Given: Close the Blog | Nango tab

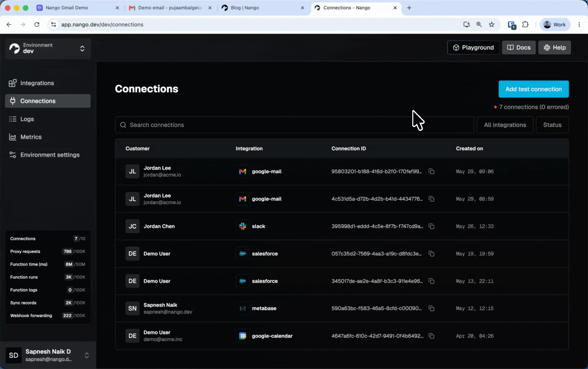Looking at the screenshot, I should coord(303,8).
